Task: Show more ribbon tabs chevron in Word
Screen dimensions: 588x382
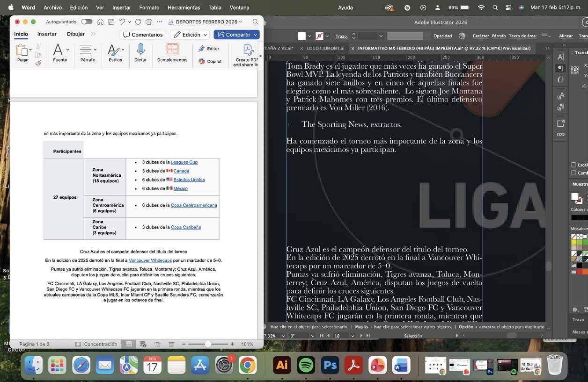Action: pyautogui.click(x=93, y=34)
